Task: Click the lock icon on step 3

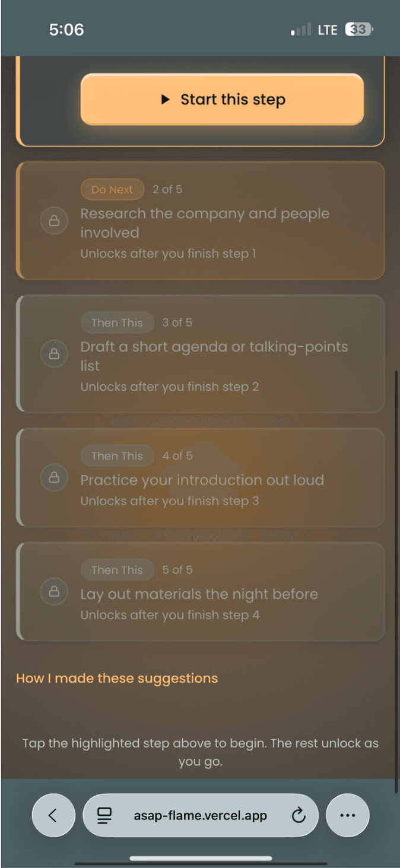Action: point(53,354)
